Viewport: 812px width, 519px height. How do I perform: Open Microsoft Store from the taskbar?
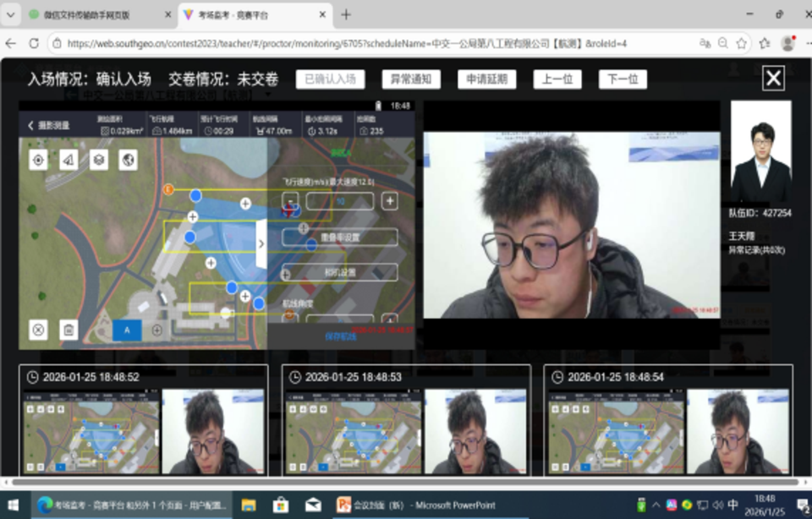281,505
